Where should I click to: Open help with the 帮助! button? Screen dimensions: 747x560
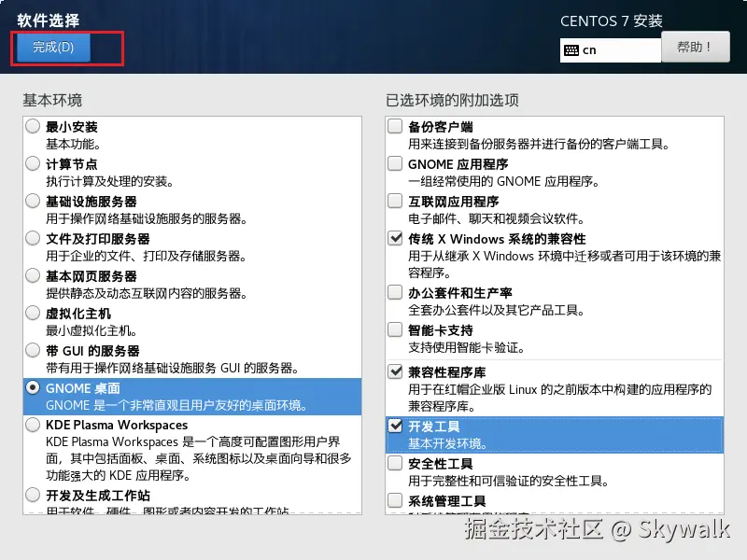(695, 47)
